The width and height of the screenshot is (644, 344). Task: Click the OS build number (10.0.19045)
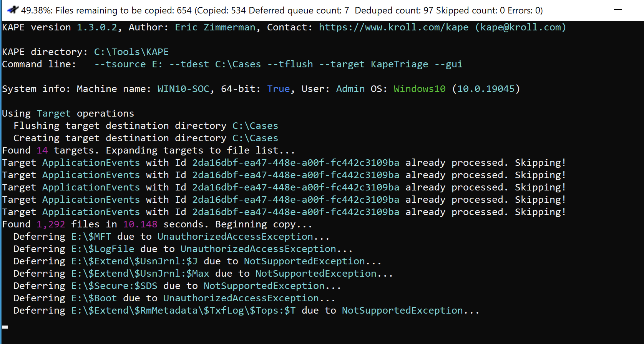486,89
